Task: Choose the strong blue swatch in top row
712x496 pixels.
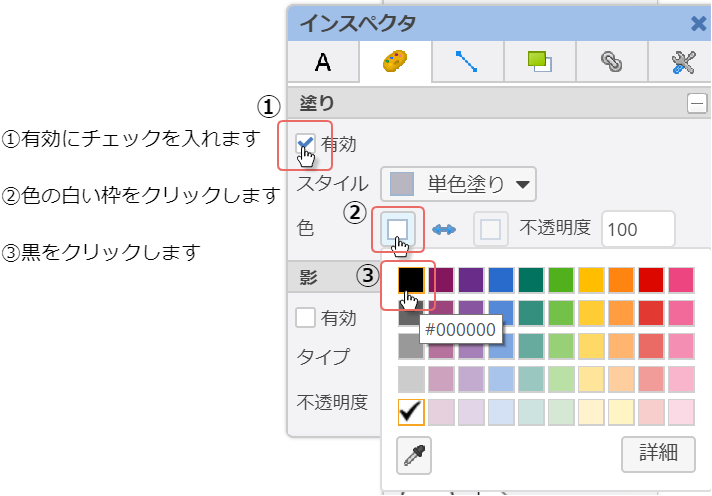Action: coord(501,280)
